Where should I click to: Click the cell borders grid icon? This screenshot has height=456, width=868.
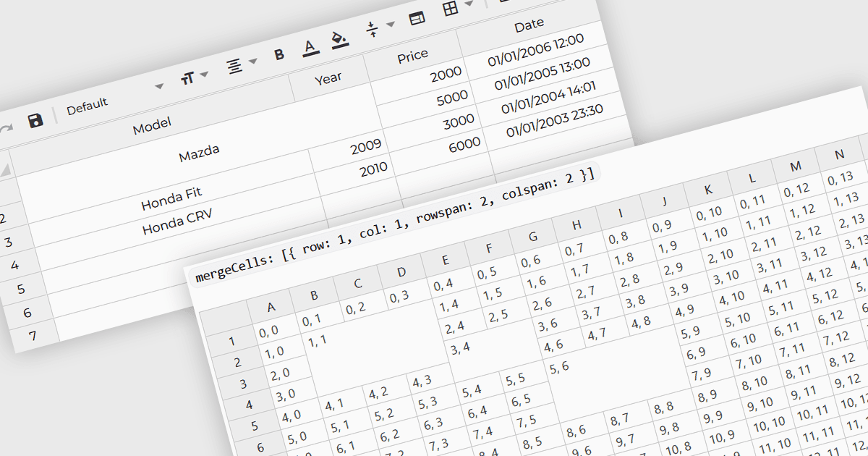coord(451,9)
